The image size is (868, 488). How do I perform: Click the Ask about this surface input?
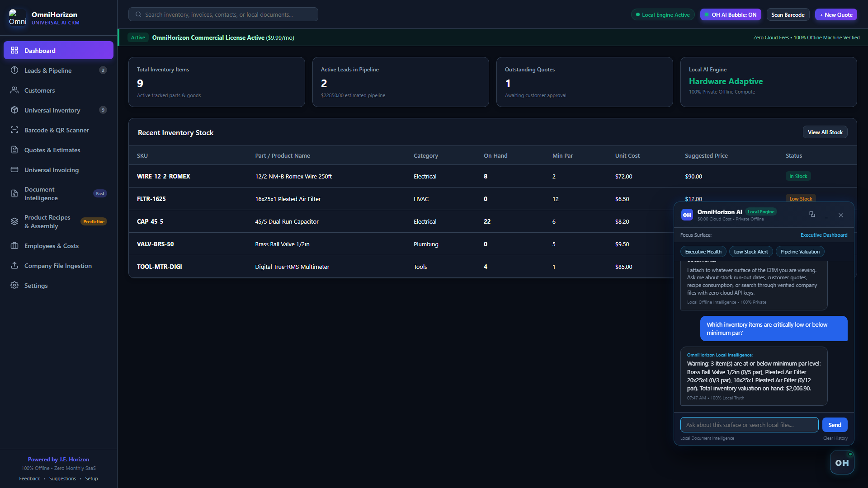[749, 425]
